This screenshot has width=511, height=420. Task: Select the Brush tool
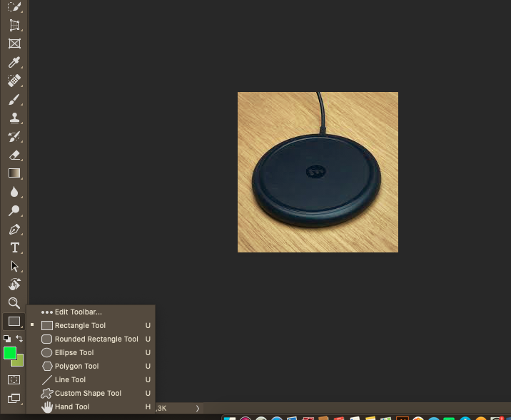click(x=14, y=99)
